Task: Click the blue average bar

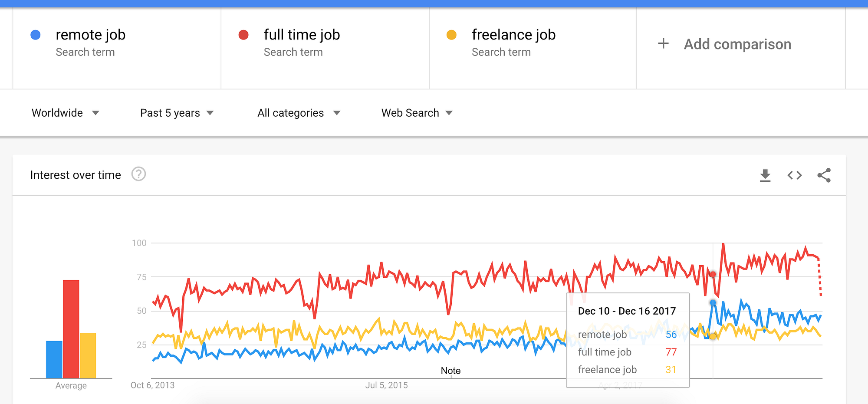Action: 54,359
